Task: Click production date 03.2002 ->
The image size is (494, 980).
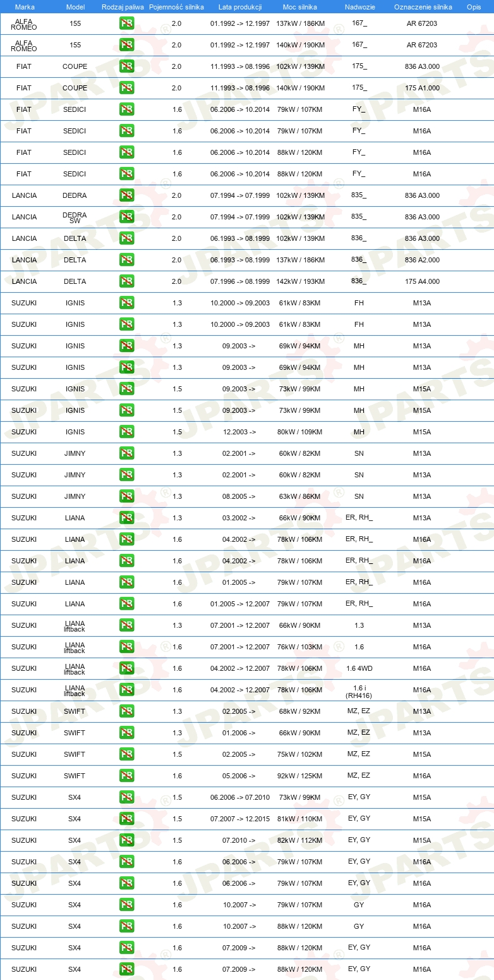Action: tap(239, 518)
